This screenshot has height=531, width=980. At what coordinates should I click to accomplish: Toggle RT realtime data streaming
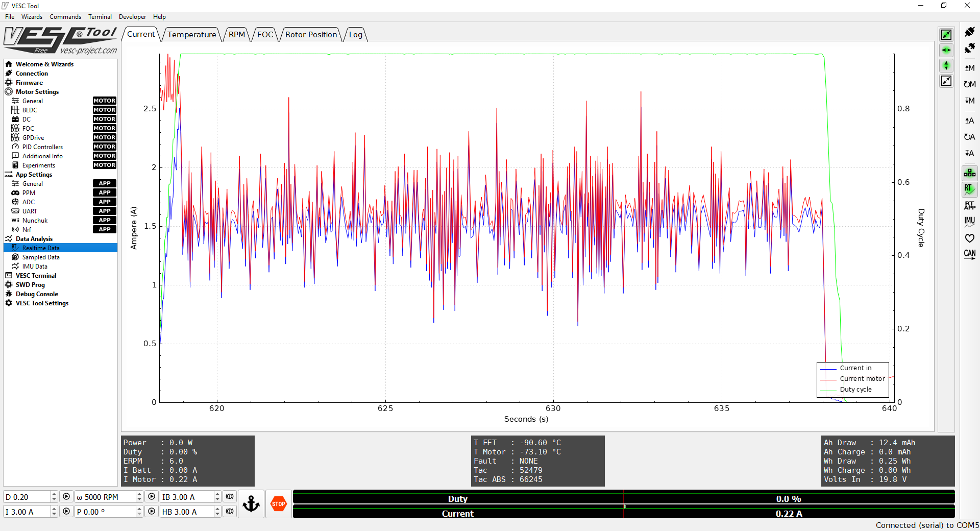(x=969, y=189)
